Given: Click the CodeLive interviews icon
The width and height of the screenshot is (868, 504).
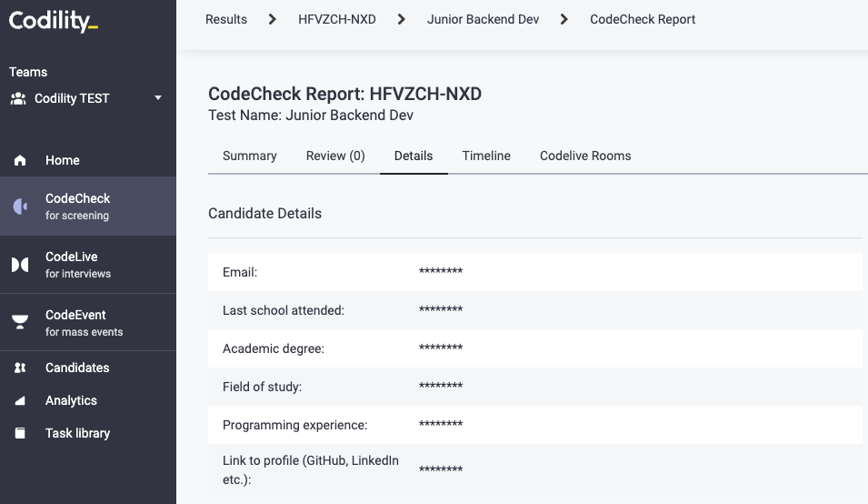Looking at the screenshot, I should point(20,265).
